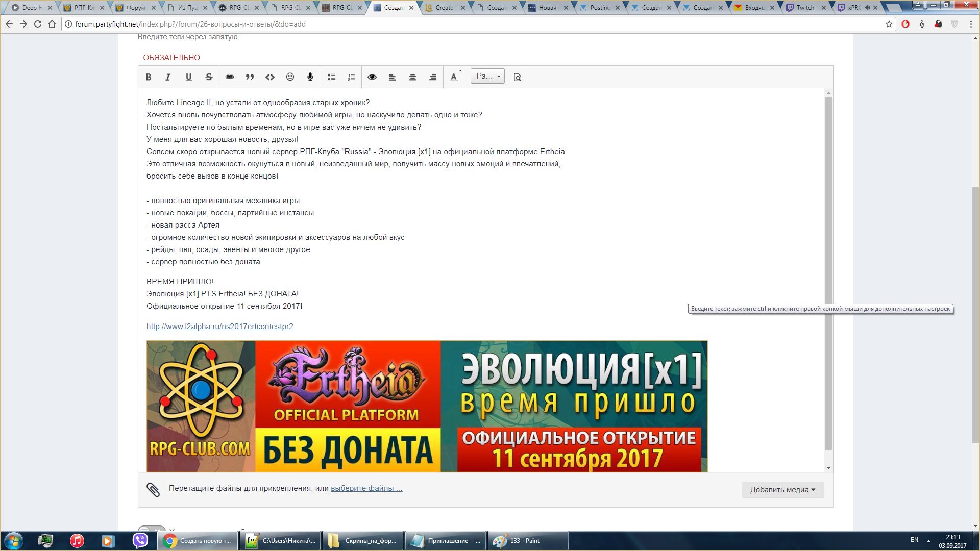Apply underline formatting in editor
Screen dimensions: 980x551
click(188, 77)
